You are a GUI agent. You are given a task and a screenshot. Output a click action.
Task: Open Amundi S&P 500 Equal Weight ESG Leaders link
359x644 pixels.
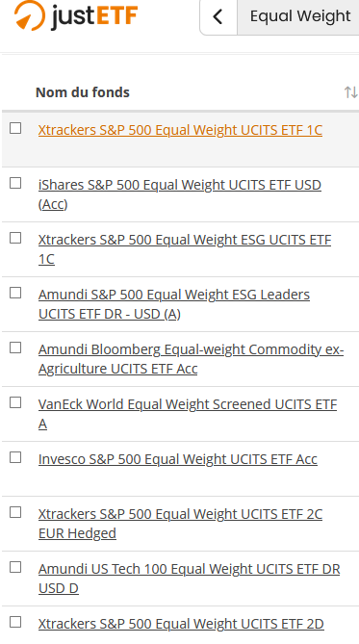tap(174, 304)
